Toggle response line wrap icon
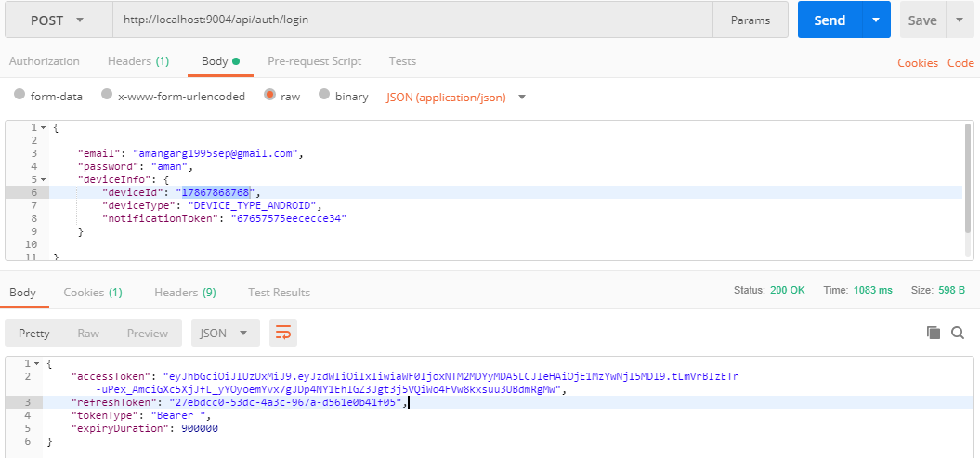 (283, 333)
